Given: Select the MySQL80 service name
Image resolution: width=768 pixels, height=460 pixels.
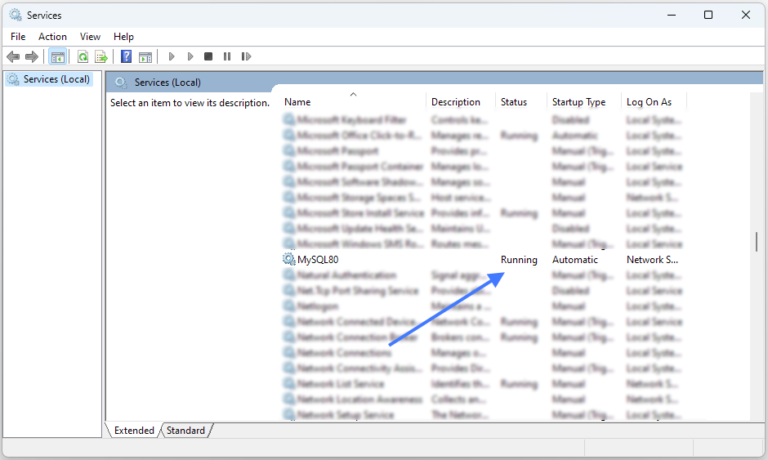Looking at the screenshot, I should point(318,260).
